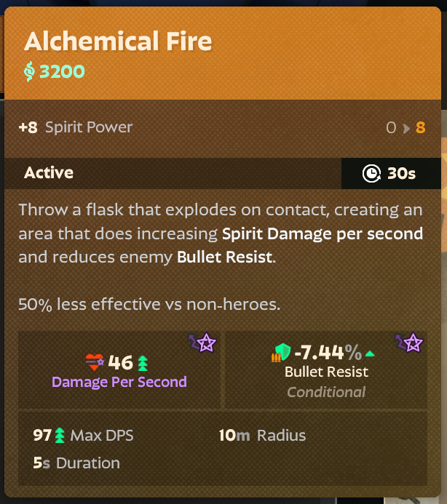Click the arrow between 0 and 8 Spirit Power
The width and height of the screenshot is (447, 504).
point(406,129)
